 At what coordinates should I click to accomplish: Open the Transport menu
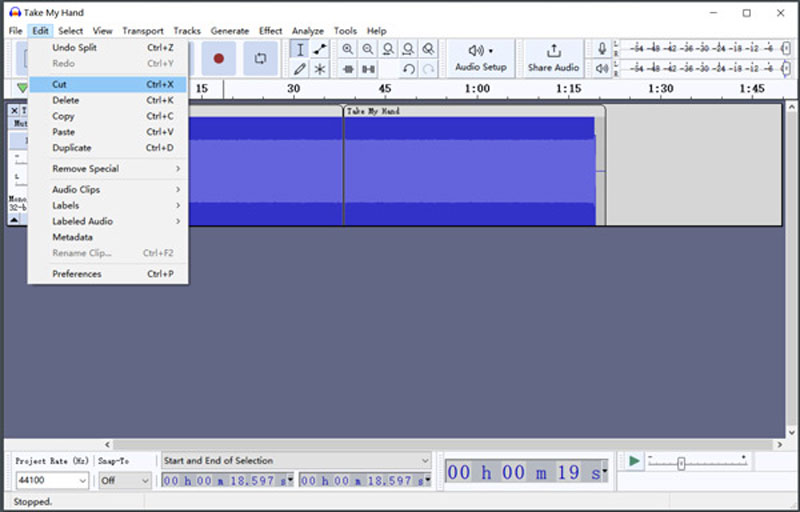143,31
